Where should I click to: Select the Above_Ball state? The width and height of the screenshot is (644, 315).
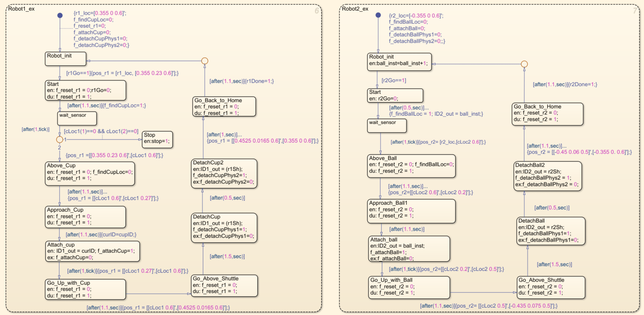tap(411, 166)
